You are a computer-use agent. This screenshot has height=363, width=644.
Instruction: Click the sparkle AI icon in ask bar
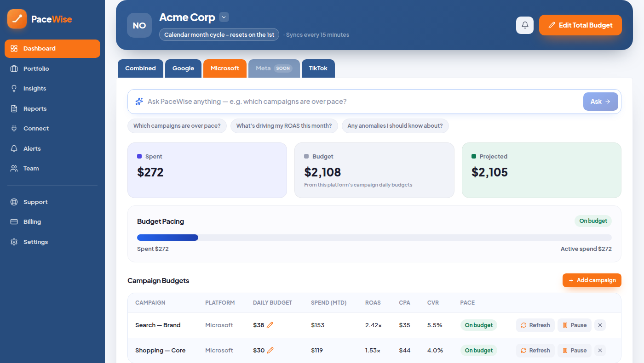(x=139, y=102)
